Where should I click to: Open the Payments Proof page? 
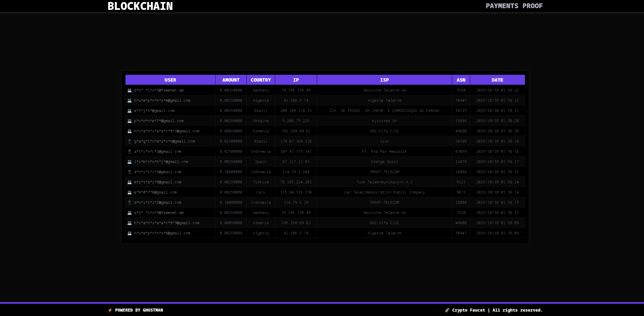click(x=514, y=6)
